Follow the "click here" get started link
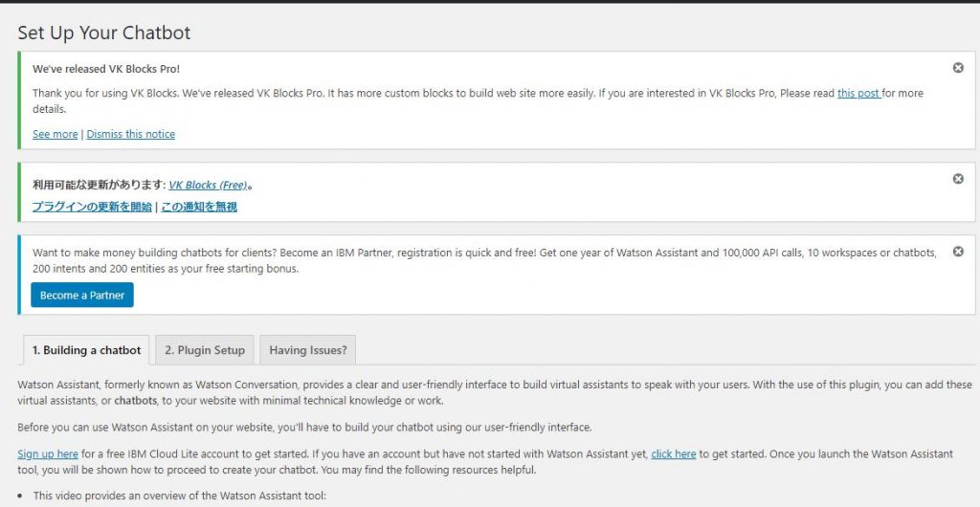980x507 pixels. coord(673,454)
